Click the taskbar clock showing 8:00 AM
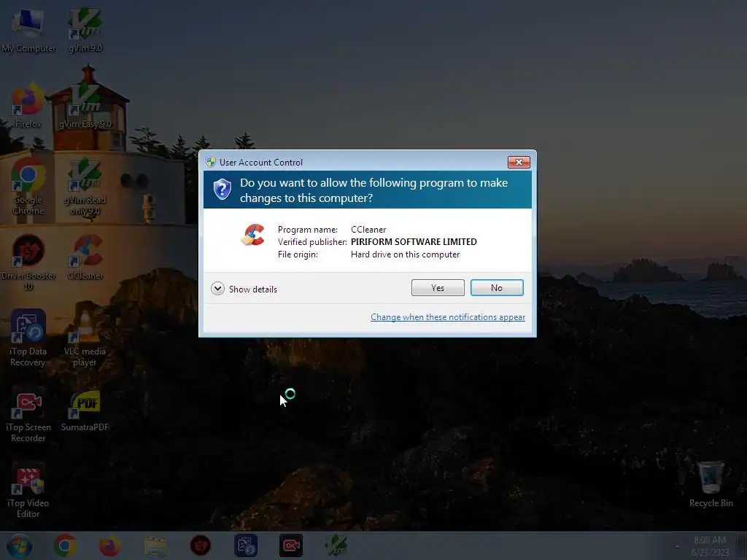Viewport: 747px width, 560px height. point(710,545)
